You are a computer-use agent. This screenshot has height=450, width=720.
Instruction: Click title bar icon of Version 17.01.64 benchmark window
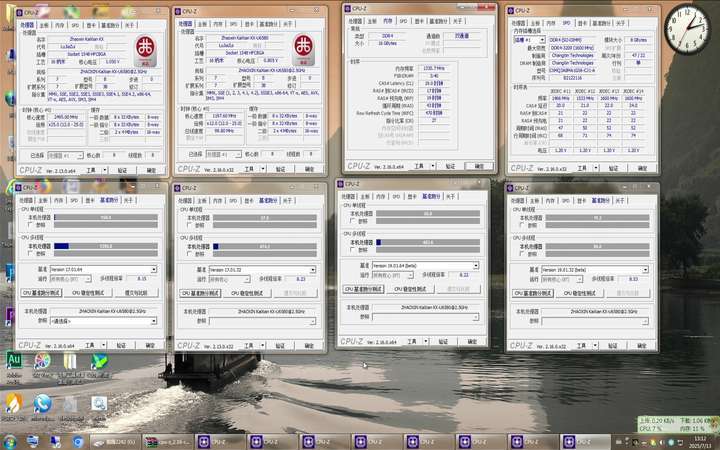click(18, 187)
